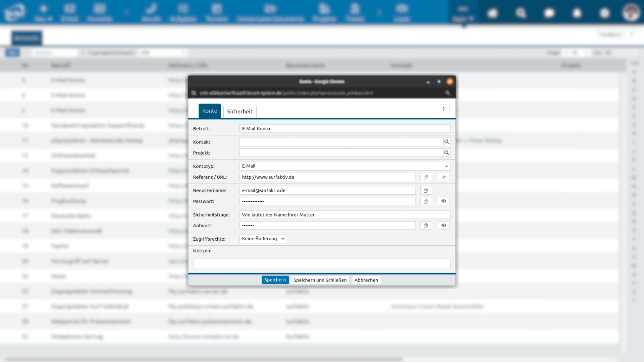The height and width of the screenshot is (362, 644).
Task: Click the Sicherheitsfrage input field
Action: pos(344,215)
